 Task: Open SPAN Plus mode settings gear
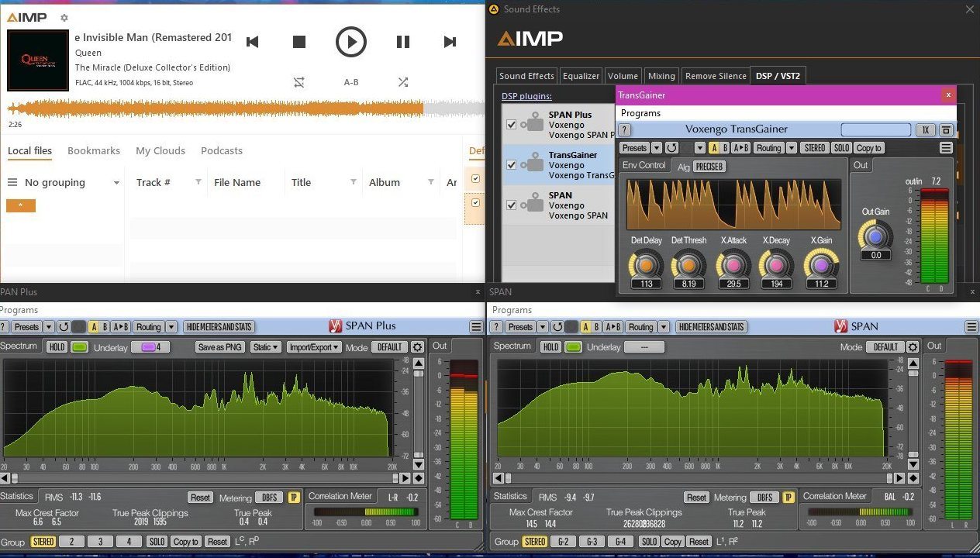point(417,347)
